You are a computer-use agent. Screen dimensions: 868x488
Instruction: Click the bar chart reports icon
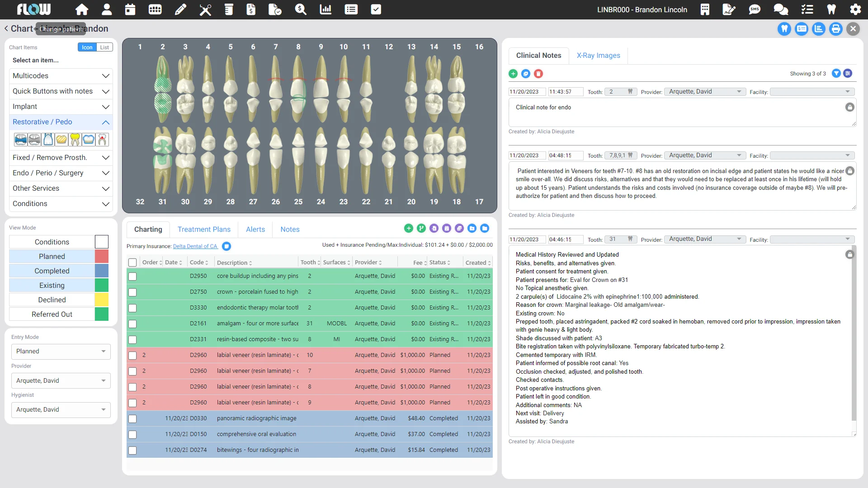(325, 9)
